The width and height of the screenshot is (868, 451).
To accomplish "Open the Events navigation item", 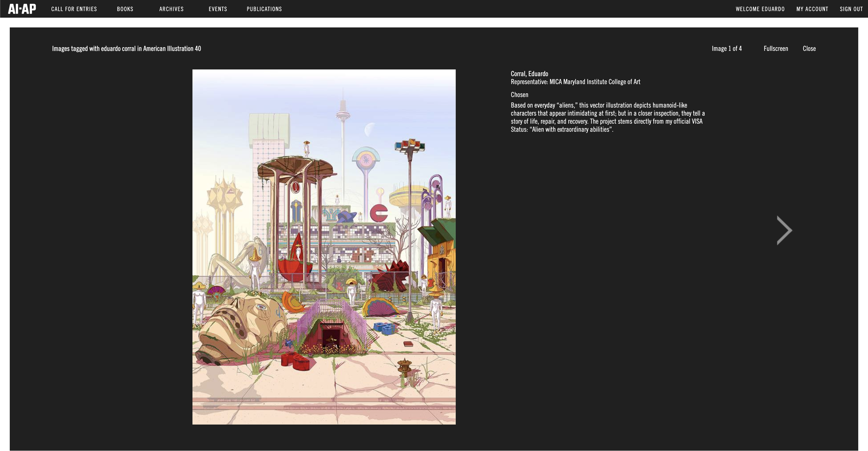I will coord(218,9).
